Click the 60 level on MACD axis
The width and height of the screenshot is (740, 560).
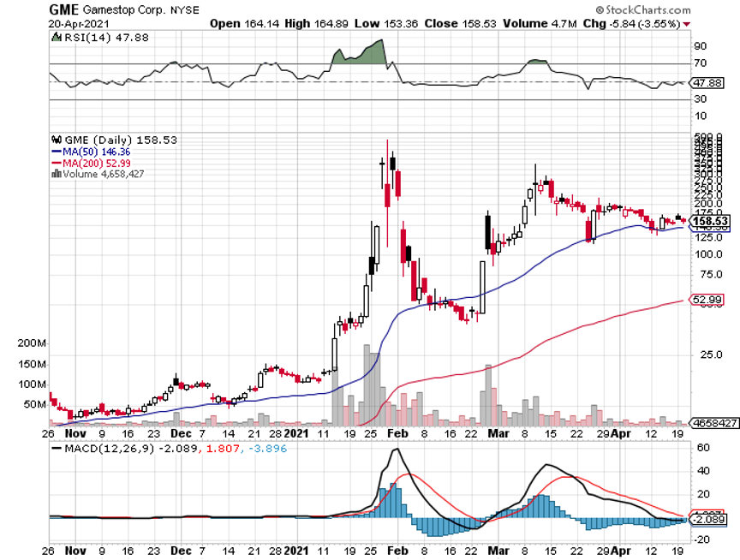tap(702, 448)
